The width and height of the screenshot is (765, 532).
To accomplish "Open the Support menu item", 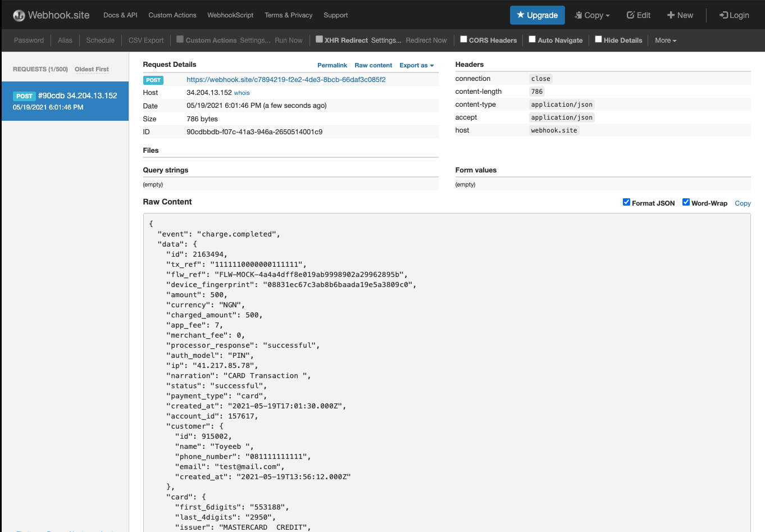I will (336, 15).
